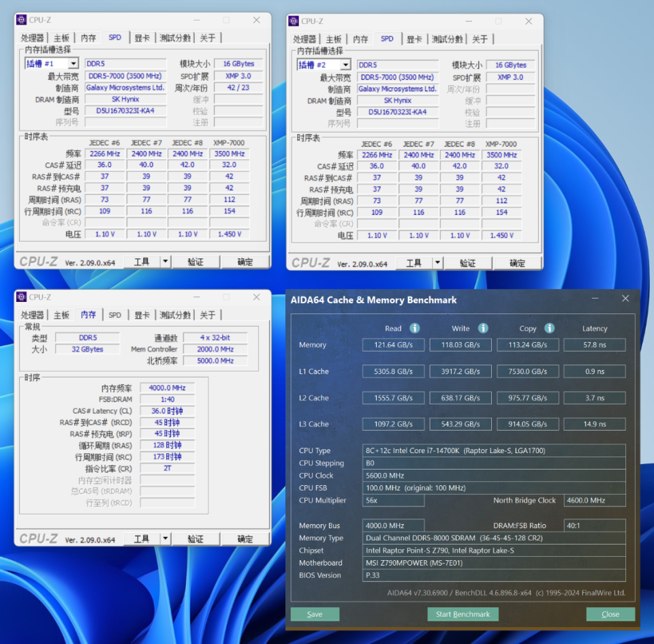The width and height of the screenshot is (654, 644).
Task: Open the 插槽 #2 slot selector dropdown
Action: 345,65
